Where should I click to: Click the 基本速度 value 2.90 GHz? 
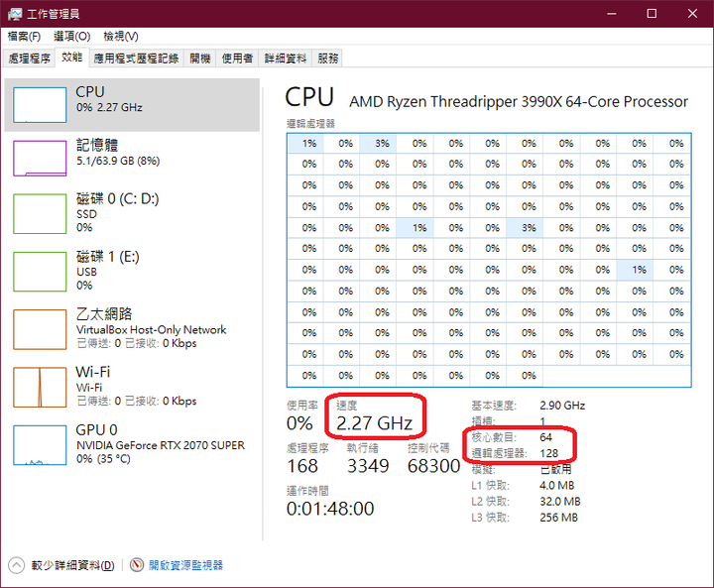click(562, 406)
